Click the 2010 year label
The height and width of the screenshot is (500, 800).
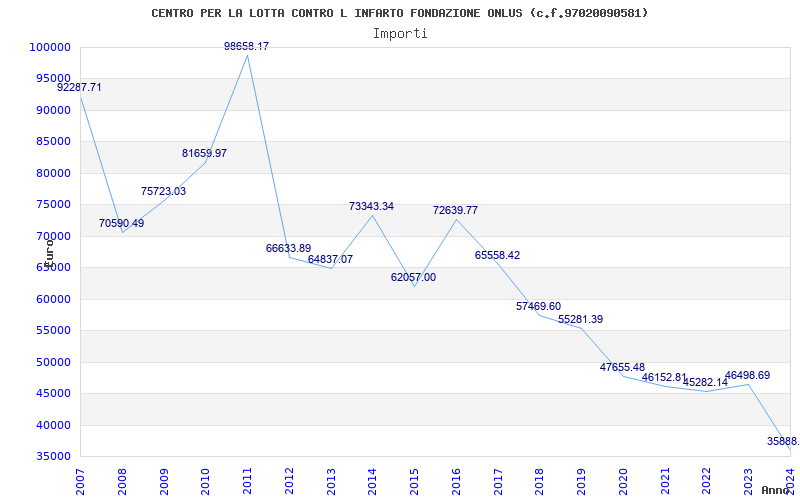pos(206,482)
